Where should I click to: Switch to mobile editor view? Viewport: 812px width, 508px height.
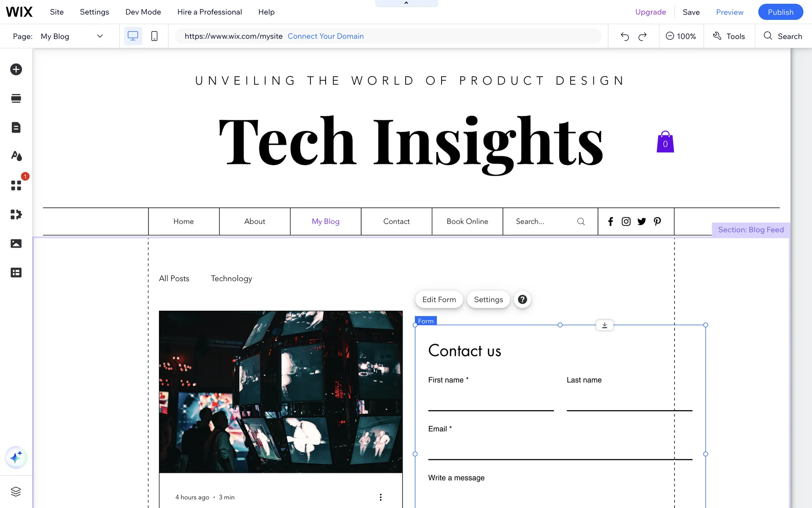pyautogui.click(x=154, y=36)
